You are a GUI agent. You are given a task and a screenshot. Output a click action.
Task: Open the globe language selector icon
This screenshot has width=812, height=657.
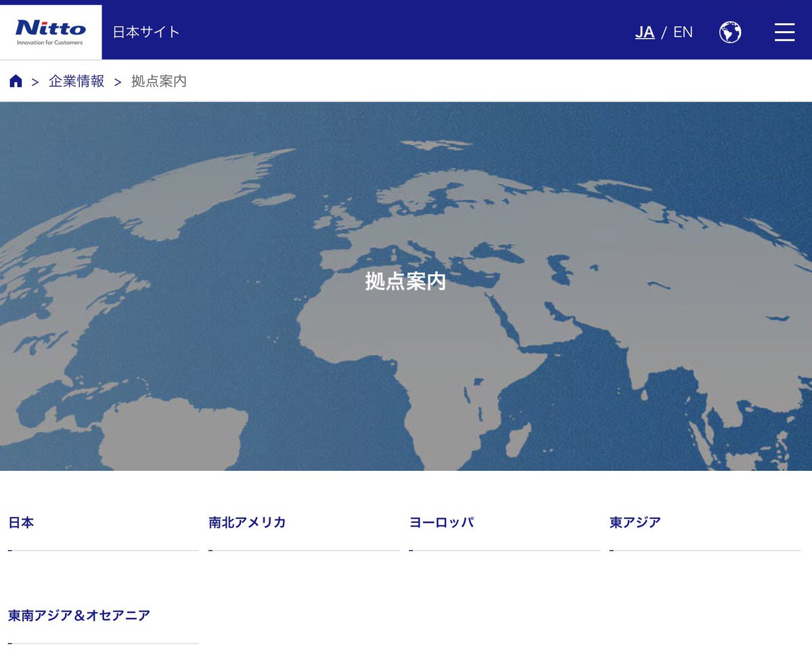[730, 32]
